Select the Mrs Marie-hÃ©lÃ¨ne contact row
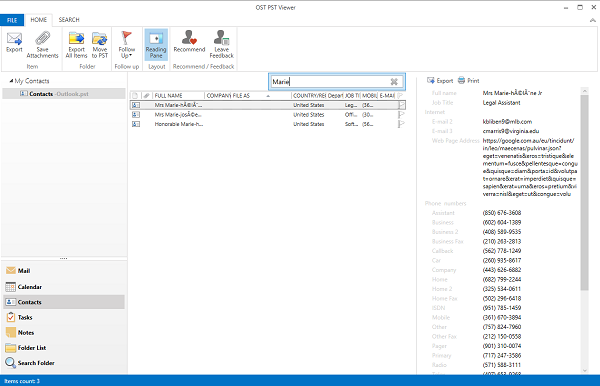The height and width of the screenshot is (386, 600). (x=267, y=105)
